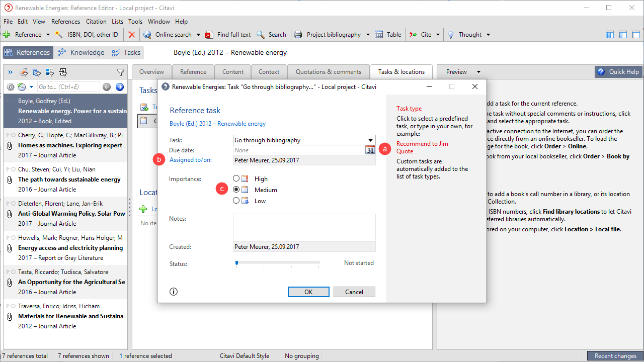
Task: Delete reference with the red X icon
Action: coord(131,35)
